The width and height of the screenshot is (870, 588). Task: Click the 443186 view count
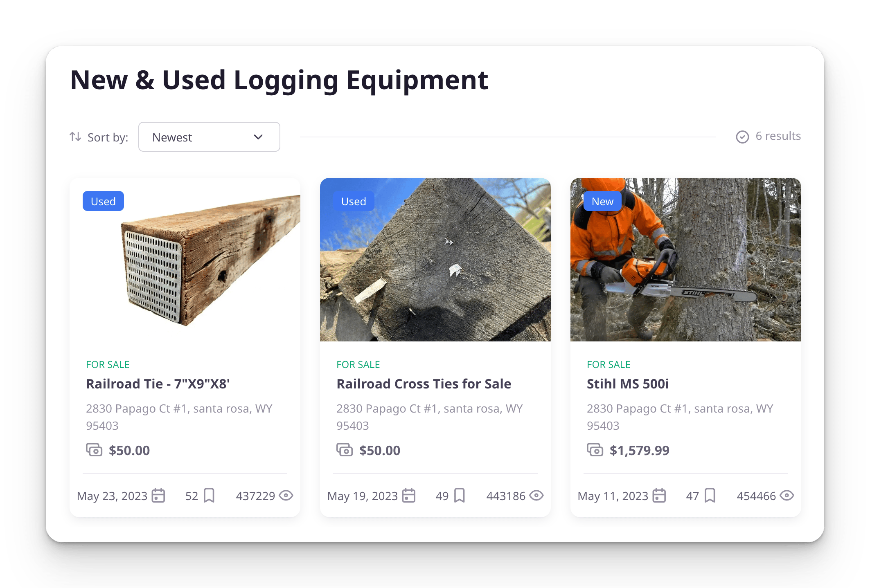pyautogui.click(x=506, y=496)
